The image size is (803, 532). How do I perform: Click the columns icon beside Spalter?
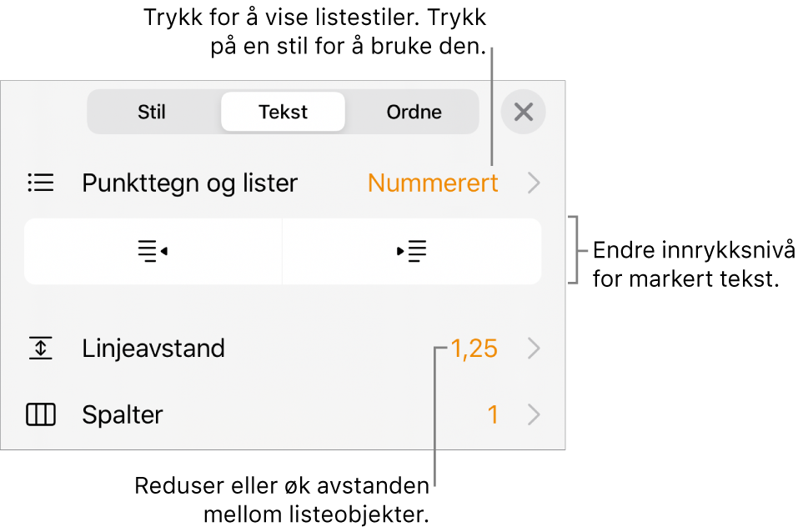41,414
